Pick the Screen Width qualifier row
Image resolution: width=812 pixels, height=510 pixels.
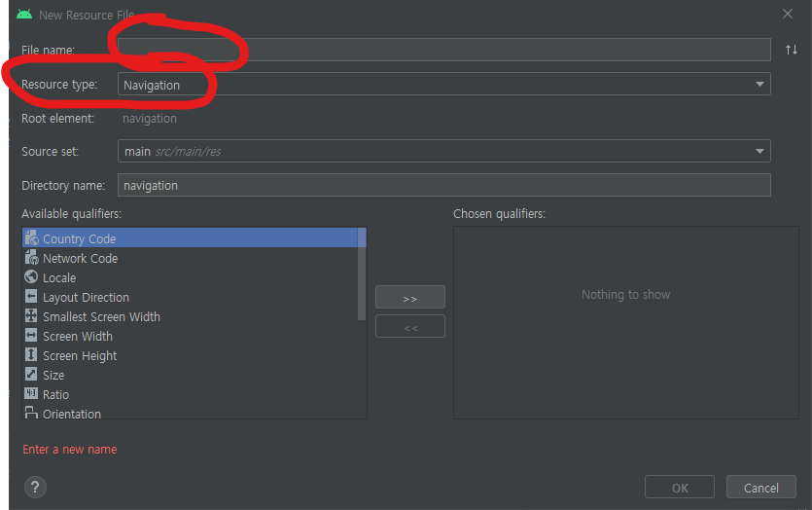(191, 336)
